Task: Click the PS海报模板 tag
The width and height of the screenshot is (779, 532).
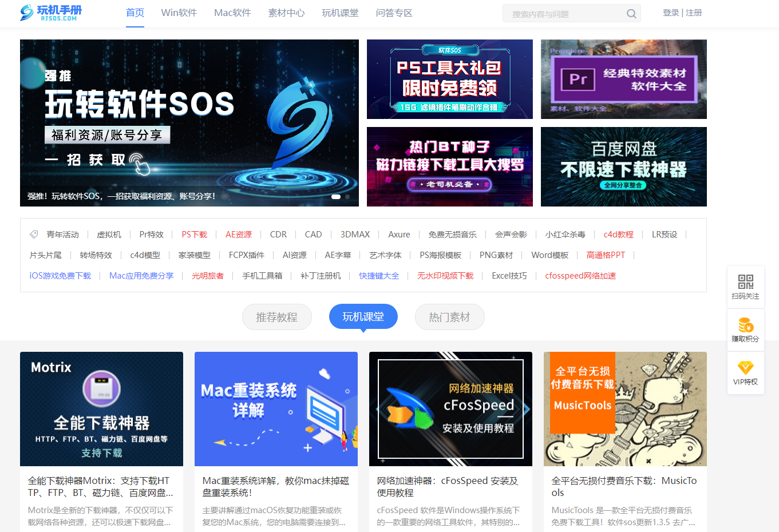Action: (x=441, y=255)
